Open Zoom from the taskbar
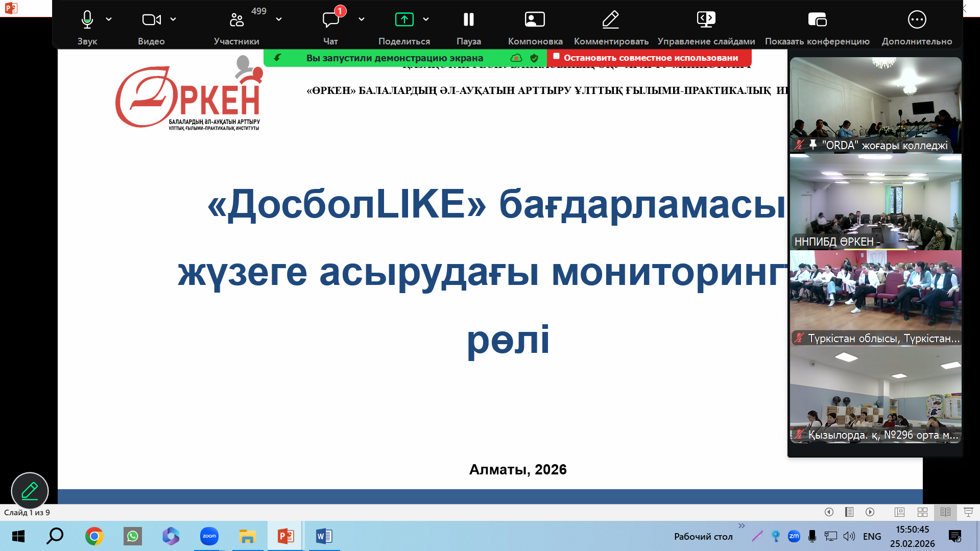Screen dimensions: 980x551 pos(209,536)
